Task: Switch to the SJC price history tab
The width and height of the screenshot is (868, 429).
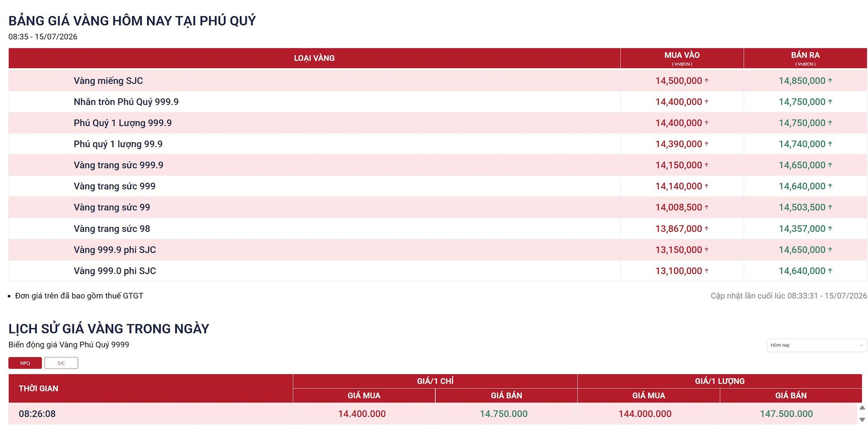Action: pos(61,363)
